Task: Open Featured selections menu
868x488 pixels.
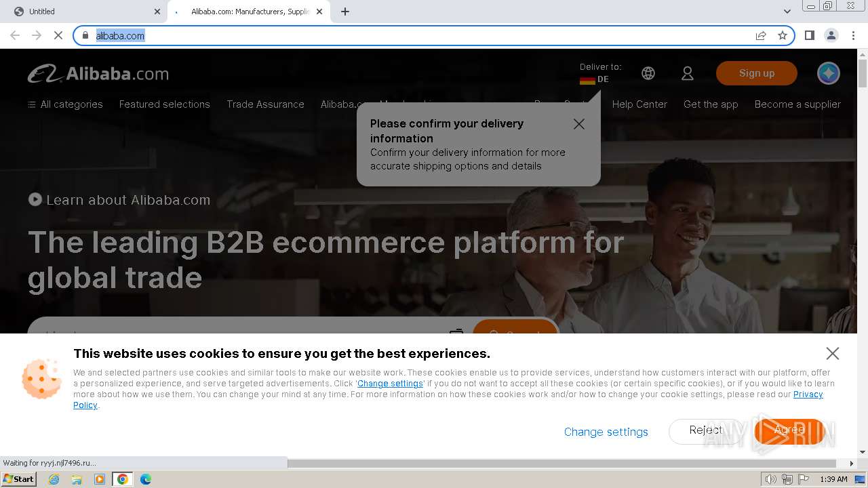Action: pos(165,104)
